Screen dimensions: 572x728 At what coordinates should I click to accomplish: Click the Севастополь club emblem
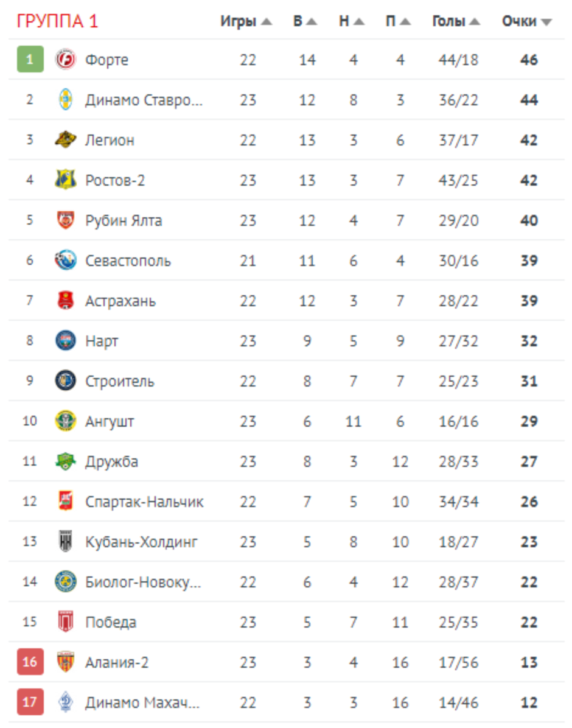(x=66, y=261)
